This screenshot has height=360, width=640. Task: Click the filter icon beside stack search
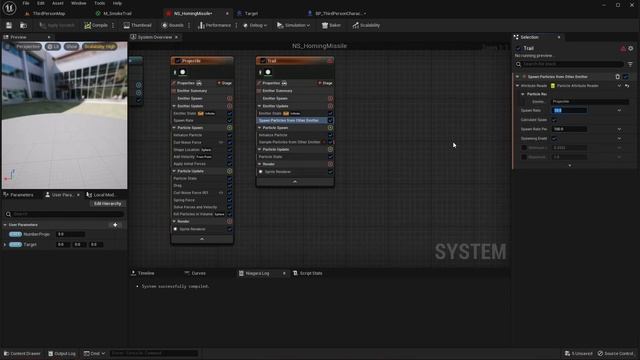tap(630, 64)
